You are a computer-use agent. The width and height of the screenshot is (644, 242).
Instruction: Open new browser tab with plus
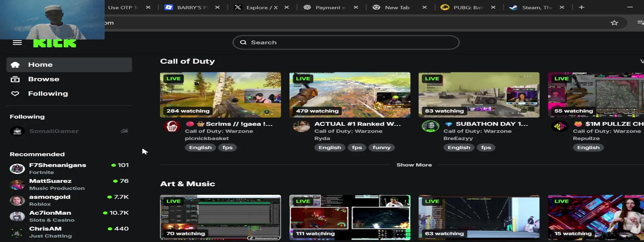point(582,7)
